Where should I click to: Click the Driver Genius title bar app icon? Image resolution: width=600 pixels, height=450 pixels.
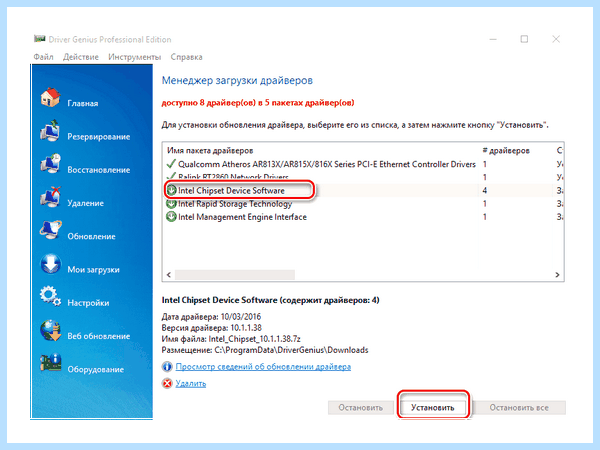pyautogui.click(x=39, y=39)
